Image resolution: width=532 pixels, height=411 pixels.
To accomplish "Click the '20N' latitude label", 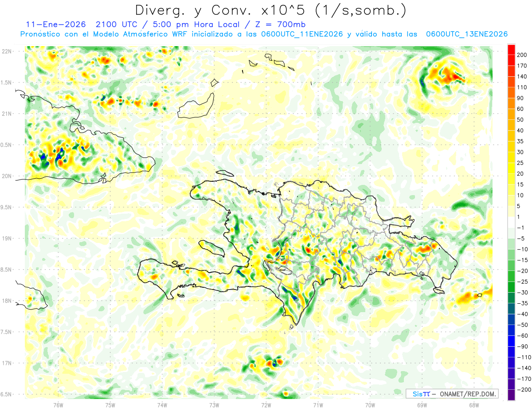I will (x=7, y=176).
